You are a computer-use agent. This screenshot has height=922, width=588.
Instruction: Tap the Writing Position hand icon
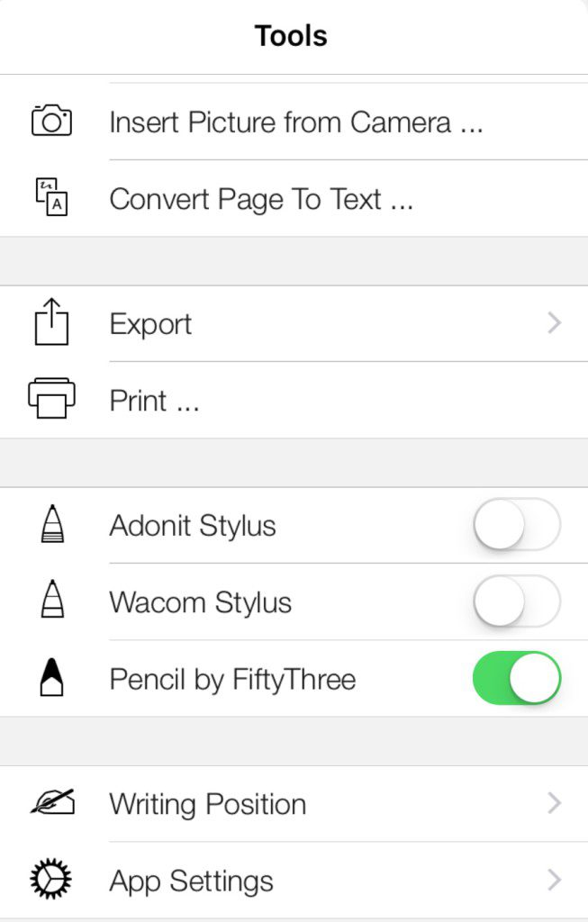click(x=51, y=802)
